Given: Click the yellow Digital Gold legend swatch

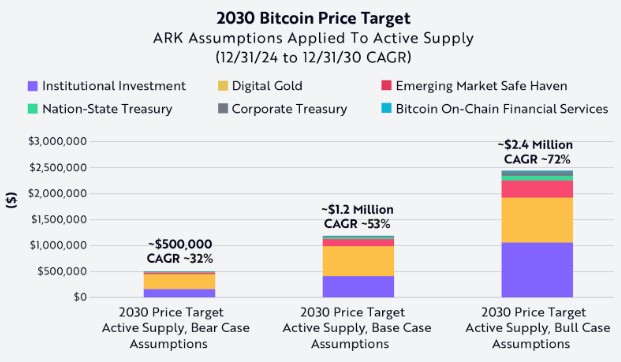Looking at the screenshot, I should (223, 86).
